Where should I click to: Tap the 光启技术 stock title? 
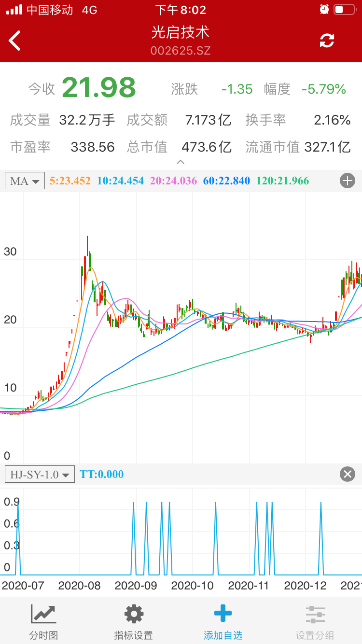point(181,33)
